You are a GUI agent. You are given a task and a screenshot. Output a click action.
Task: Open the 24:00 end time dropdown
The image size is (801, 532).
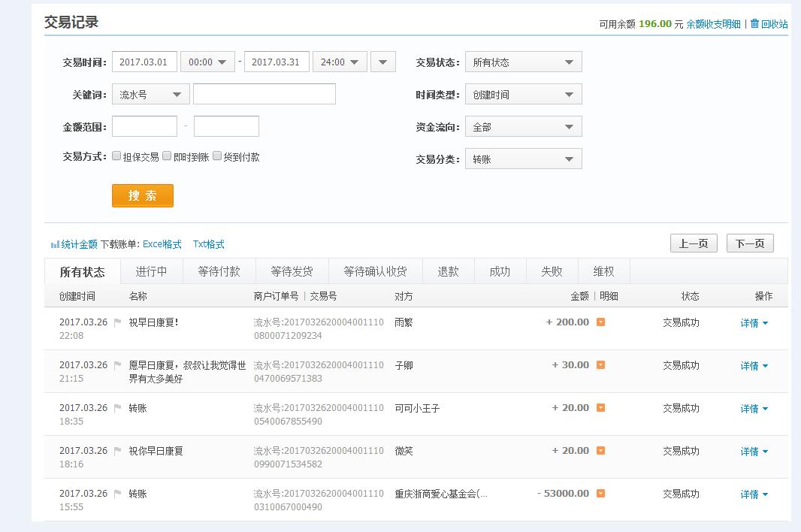click(x=340, y=62)
